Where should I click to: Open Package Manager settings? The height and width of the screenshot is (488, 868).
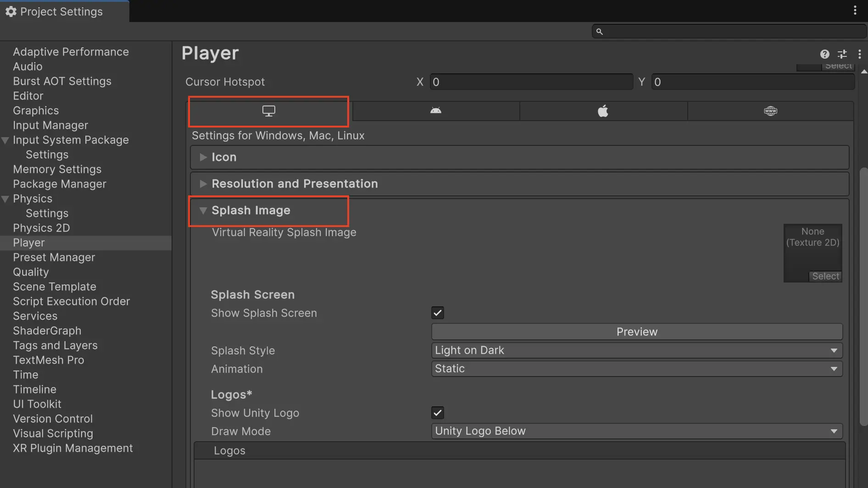60,184
